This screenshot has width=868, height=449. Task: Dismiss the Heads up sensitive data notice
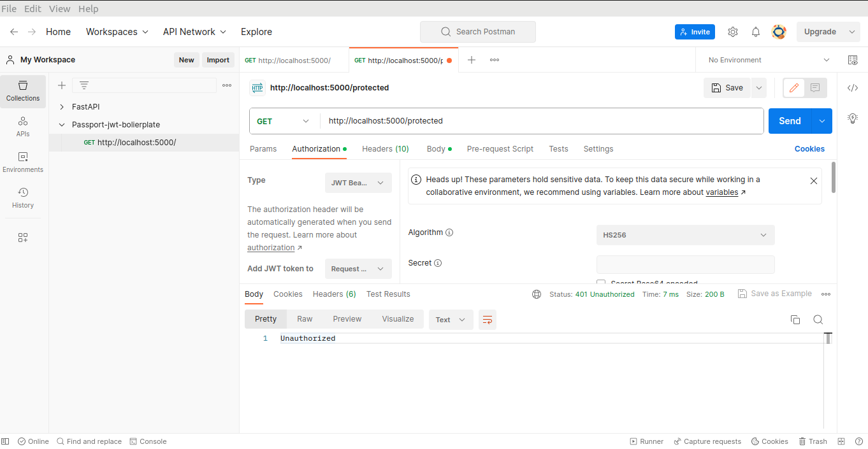[814, 181]
